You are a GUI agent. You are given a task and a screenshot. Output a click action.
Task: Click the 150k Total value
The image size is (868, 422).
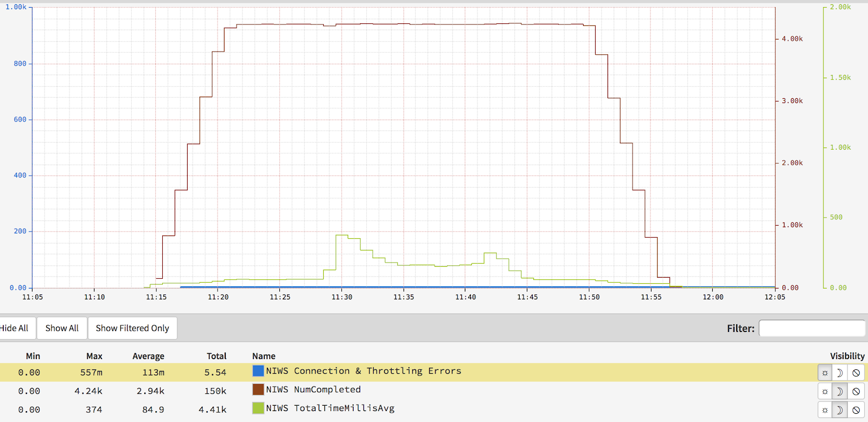[x=215, y=391]
